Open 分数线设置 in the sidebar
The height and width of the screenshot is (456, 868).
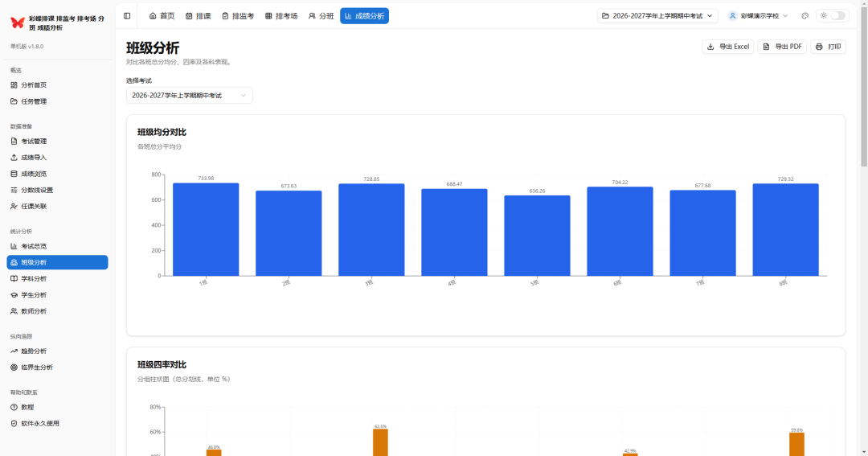tap(57, 190)
